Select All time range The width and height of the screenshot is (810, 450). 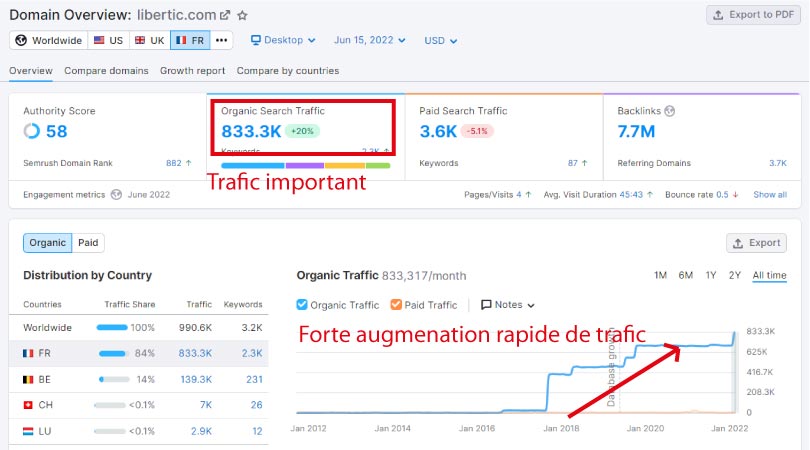click(x=769, y=275)
